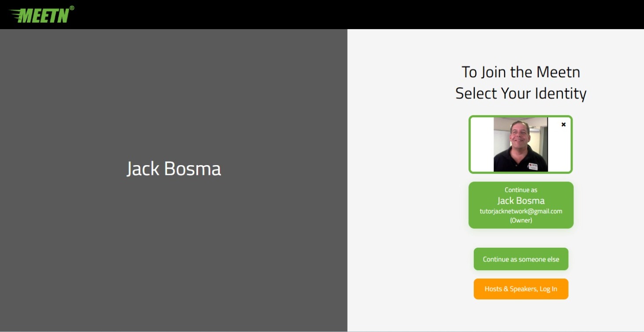Viewport: 644px width, 332px height.
Task: Click the Jack Bosma name in the gray preview panel
Action: (x=174, y=169)
